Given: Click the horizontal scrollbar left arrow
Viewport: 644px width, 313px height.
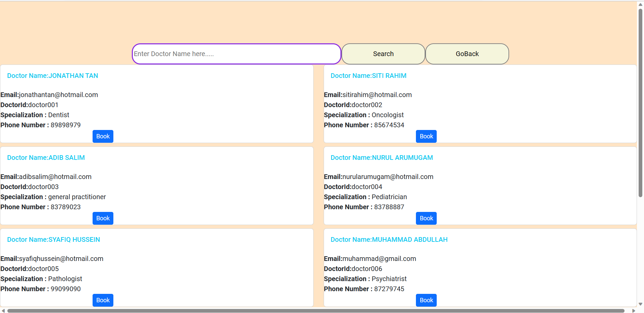Looking at the screenshot, I should [3, 311].
